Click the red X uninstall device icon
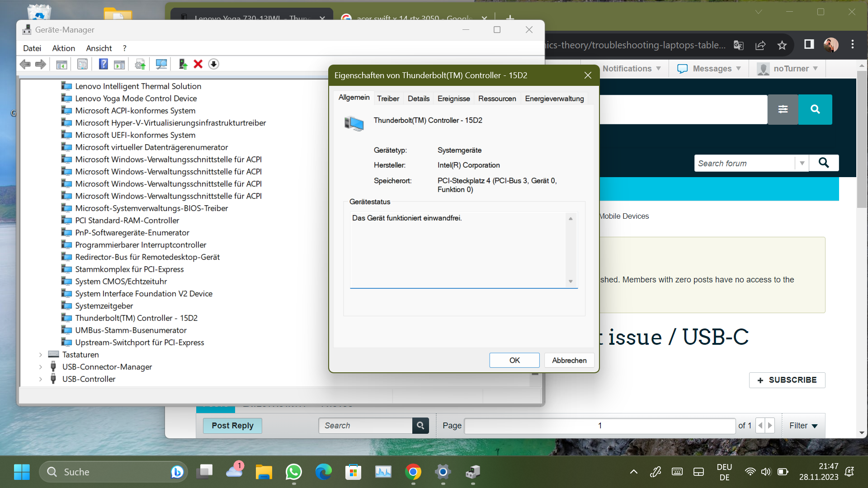The image size is (868, 488). (198, 64)
